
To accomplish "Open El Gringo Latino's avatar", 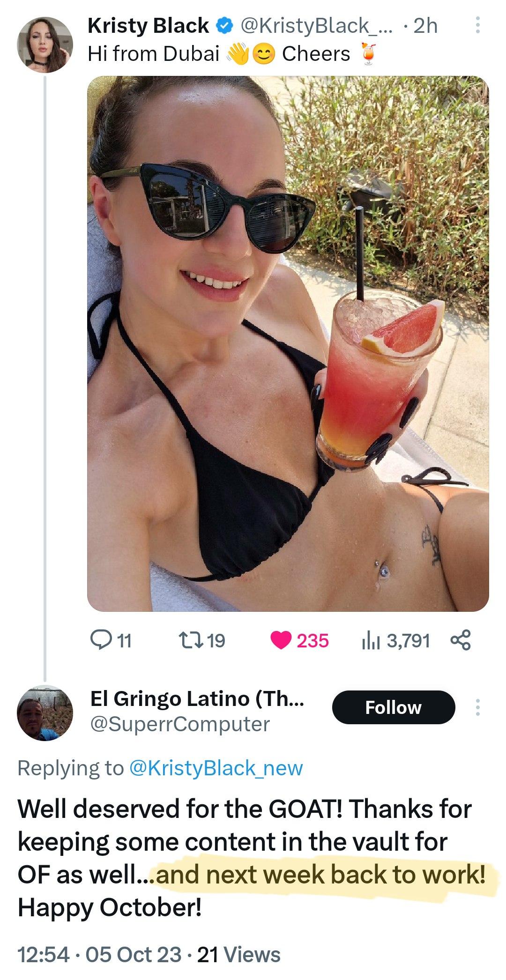I will click(45, 713).
